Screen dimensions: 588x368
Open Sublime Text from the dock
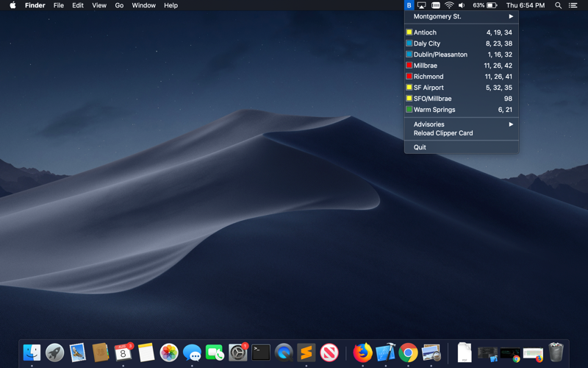[x=306, y=353]
